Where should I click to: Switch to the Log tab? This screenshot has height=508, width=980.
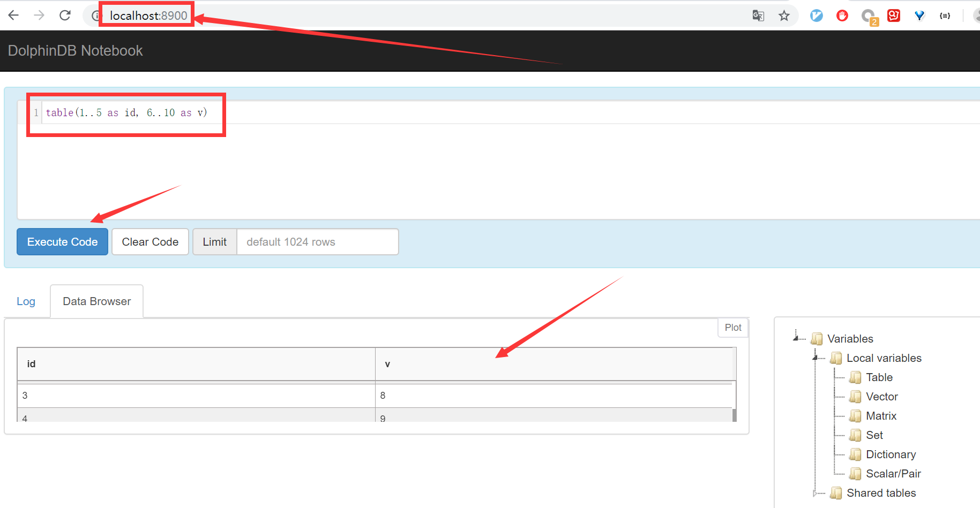coord(26,301)
